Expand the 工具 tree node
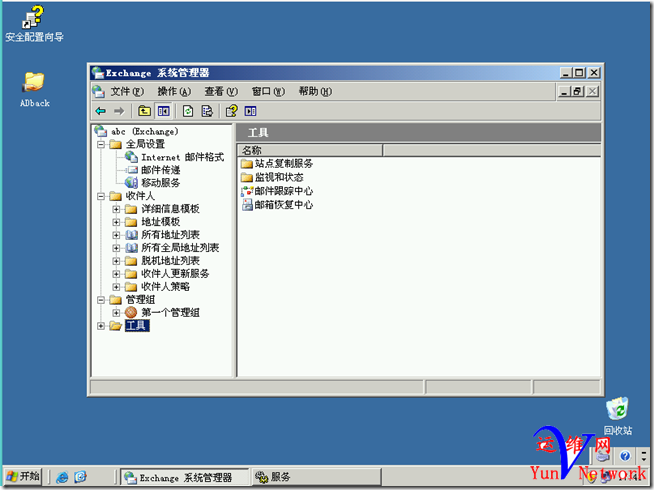The height and width of the screenshot is (490, 654). click(101, 326)
